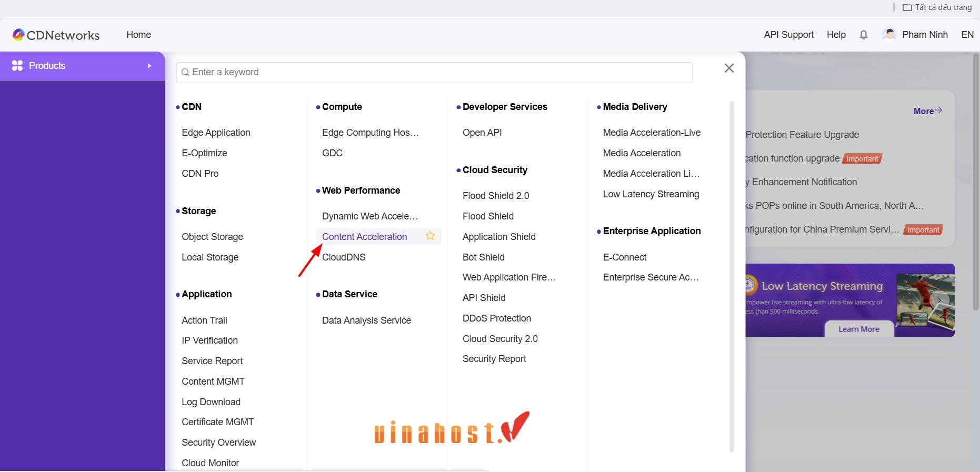Screen dimensions: 980x472
Task: Select Log Download
Action: [x=211, y=402]
